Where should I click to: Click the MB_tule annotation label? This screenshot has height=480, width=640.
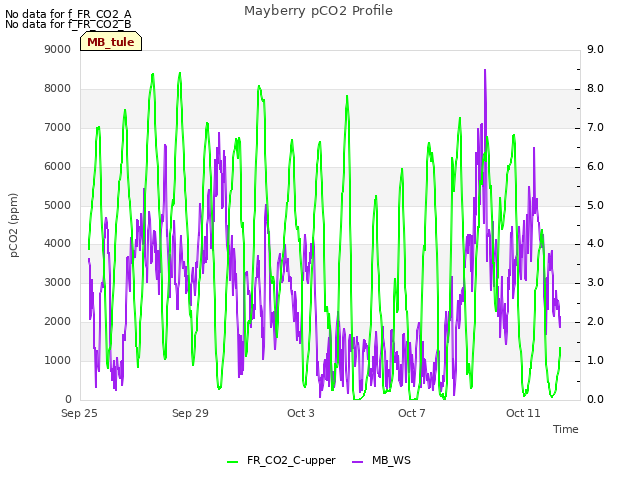(x=111, y=42)
